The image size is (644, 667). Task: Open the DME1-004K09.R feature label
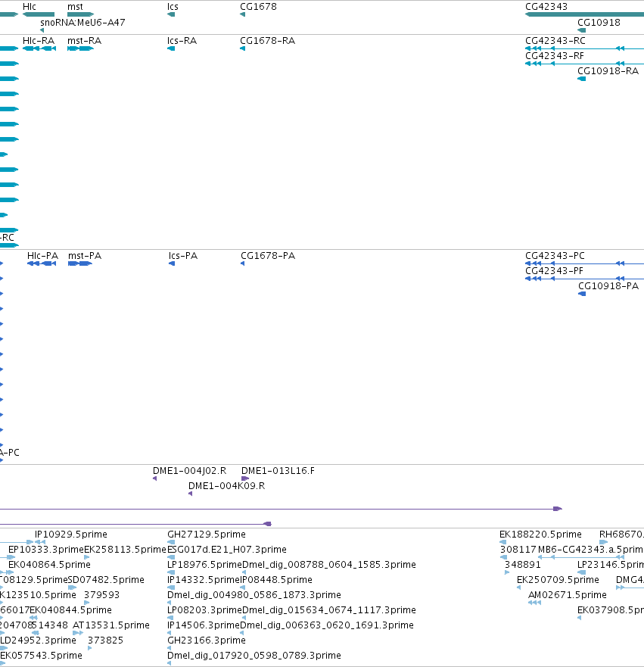(x=226, y=486)
